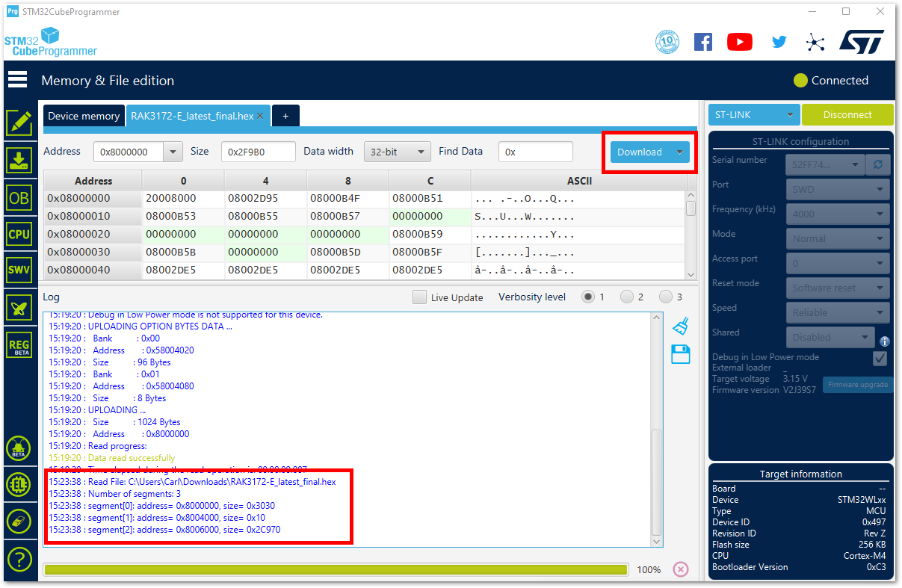Click the 10 years anniversary badge
This screenshot has width=902, height=588.
click(x=667, y=42)
